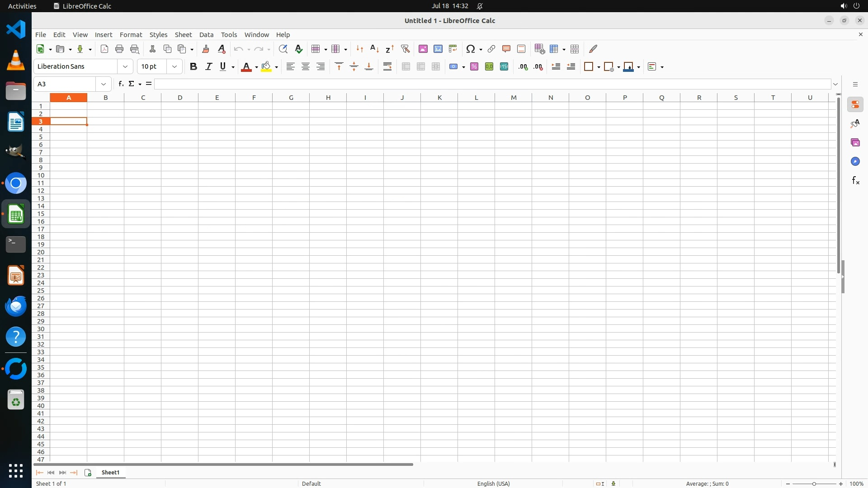Screen dimensions: 868x488
Task: Click the formula input line
Action: click(492, 84)
